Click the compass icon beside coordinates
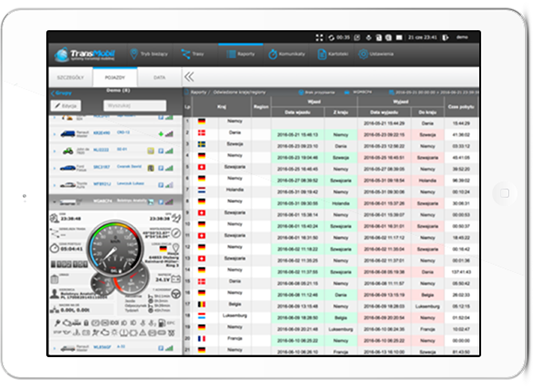The width and height of the screenshot is (539, 386). point(176,233)
